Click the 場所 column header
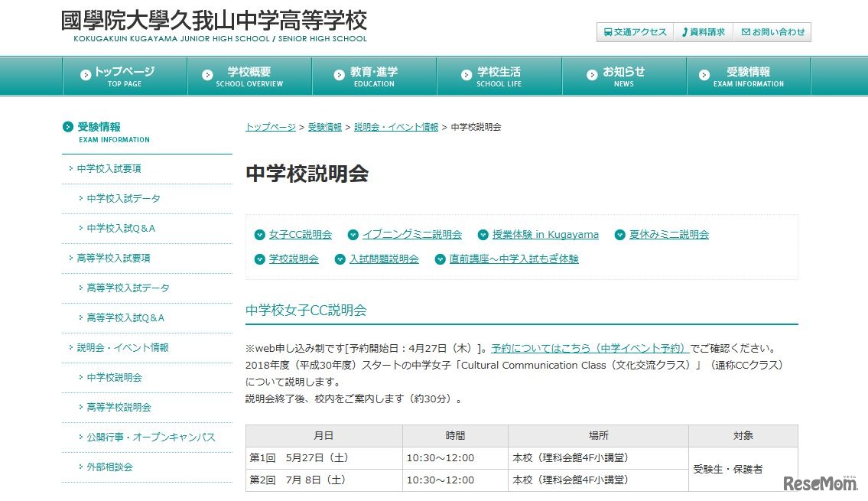 tap(598, 436)
